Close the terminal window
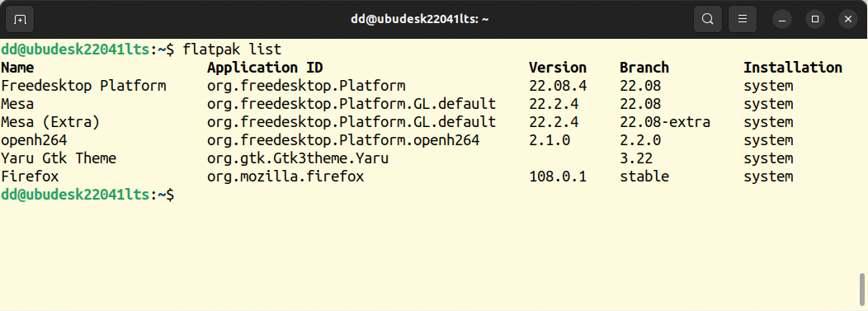This screenshot has height=311, width=868. tap(848, 19)
